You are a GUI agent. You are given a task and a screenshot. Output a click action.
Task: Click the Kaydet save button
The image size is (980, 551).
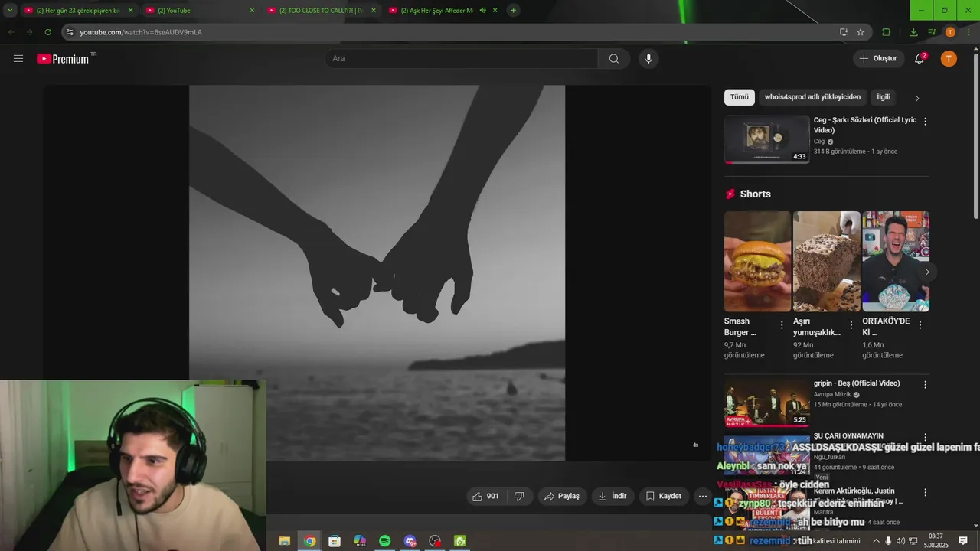pos(664,496)
